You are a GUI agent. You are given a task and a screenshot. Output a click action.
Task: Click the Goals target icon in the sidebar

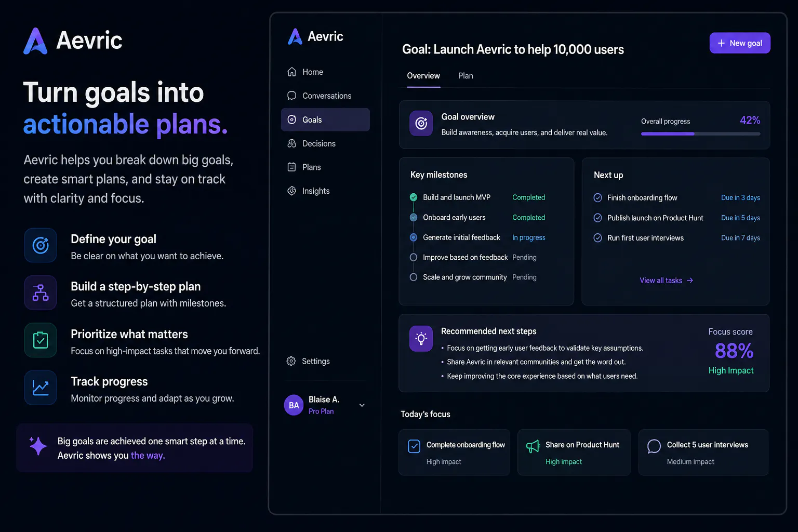[292, 119]
